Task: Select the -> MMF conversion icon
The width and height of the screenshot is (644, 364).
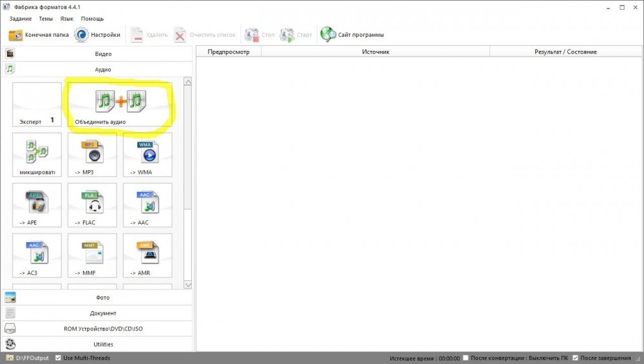Action: 92,254
